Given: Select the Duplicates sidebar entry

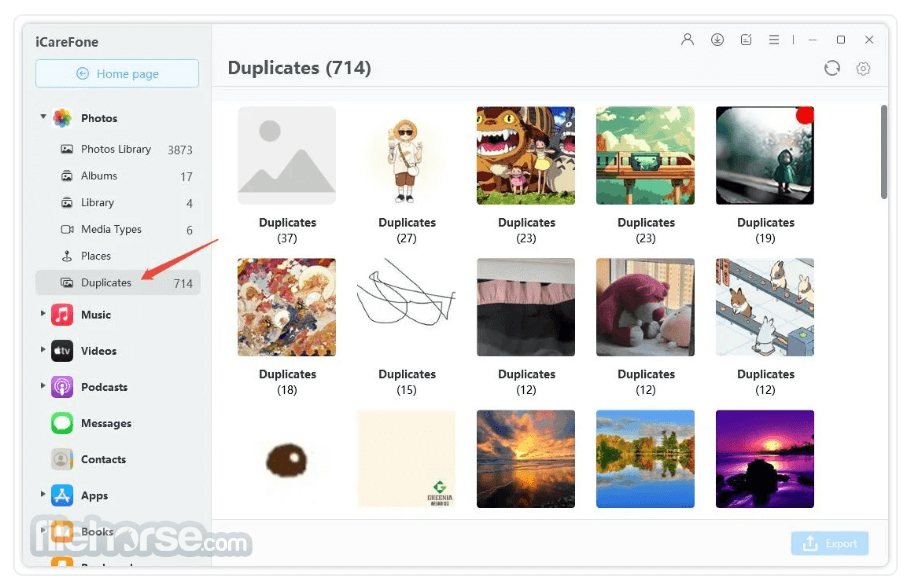Looking at the screenshot, I should pos(118,283).
